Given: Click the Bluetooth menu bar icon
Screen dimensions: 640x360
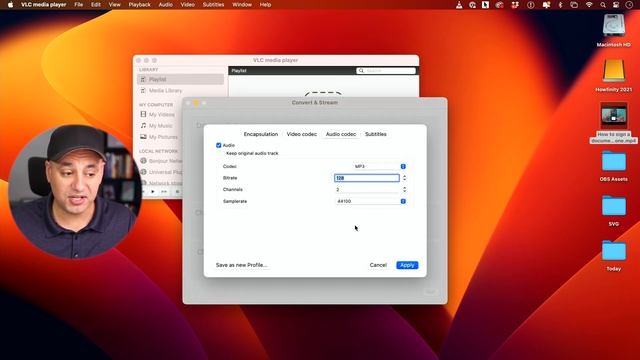Looking at the screenshot, I should coord(560,5).
